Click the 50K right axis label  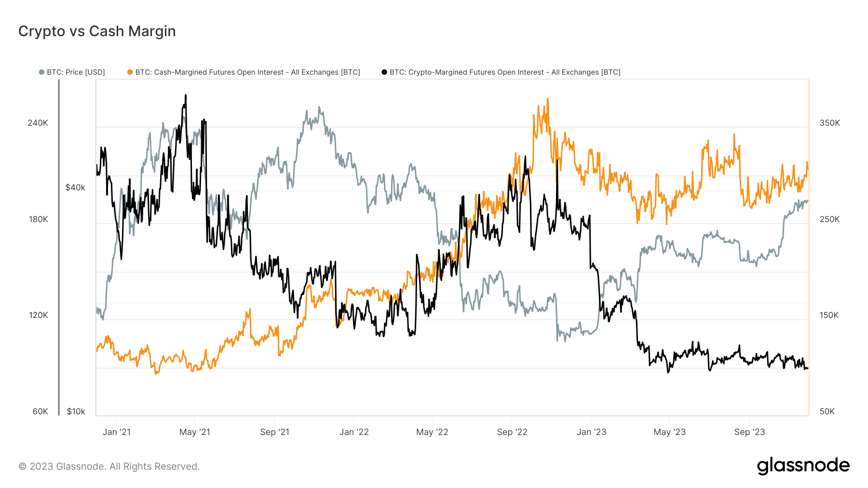coord(827,411)
